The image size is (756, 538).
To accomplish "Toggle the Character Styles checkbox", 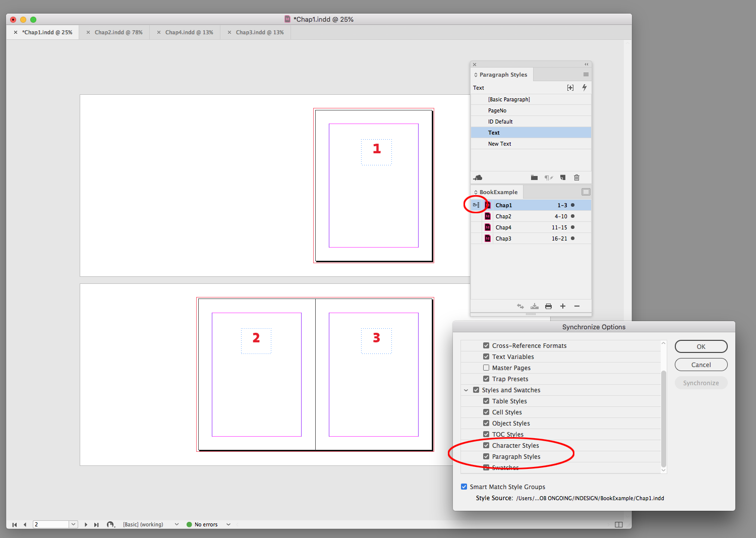I will pyautogui.click(x=486, y=446).
